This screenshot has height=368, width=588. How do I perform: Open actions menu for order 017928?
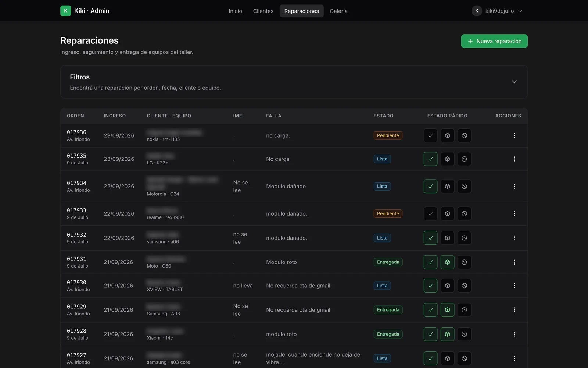514,334
